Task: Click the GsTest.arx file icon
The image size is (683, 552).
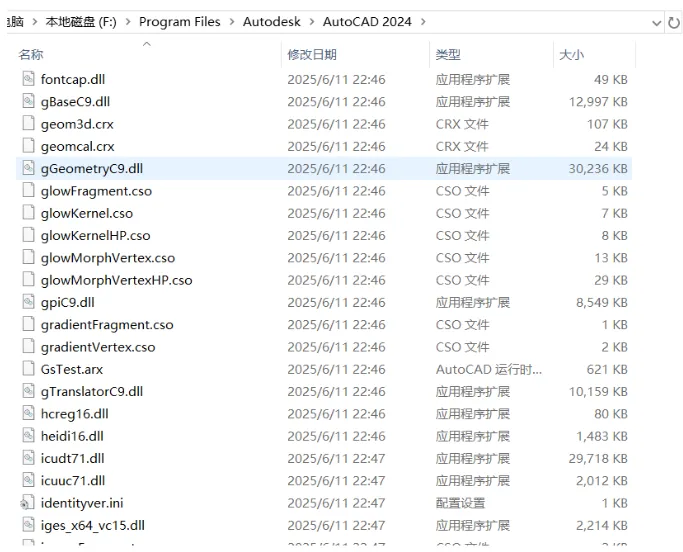Action: [x=28, y=369]
